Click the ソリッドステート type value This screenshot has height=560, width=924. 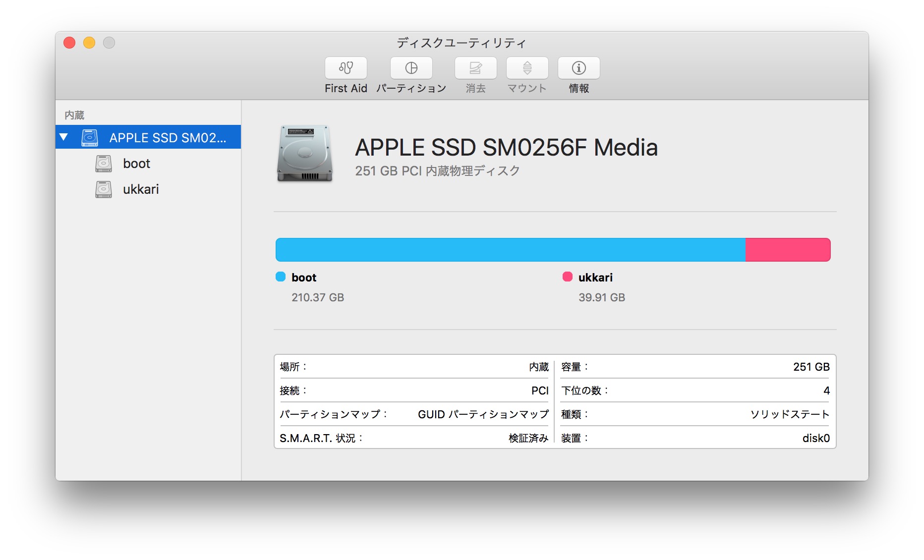[790, 414]
